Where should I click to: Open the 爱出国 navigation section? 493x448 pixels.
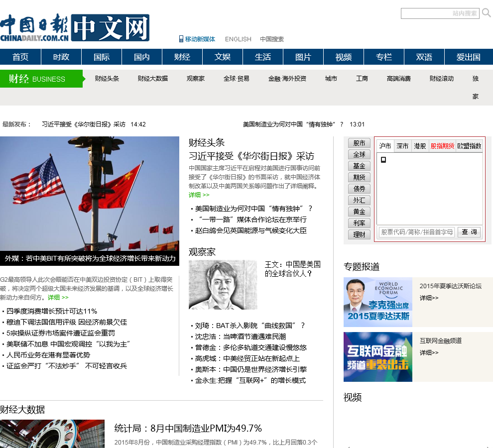click(x=469, y=57)
